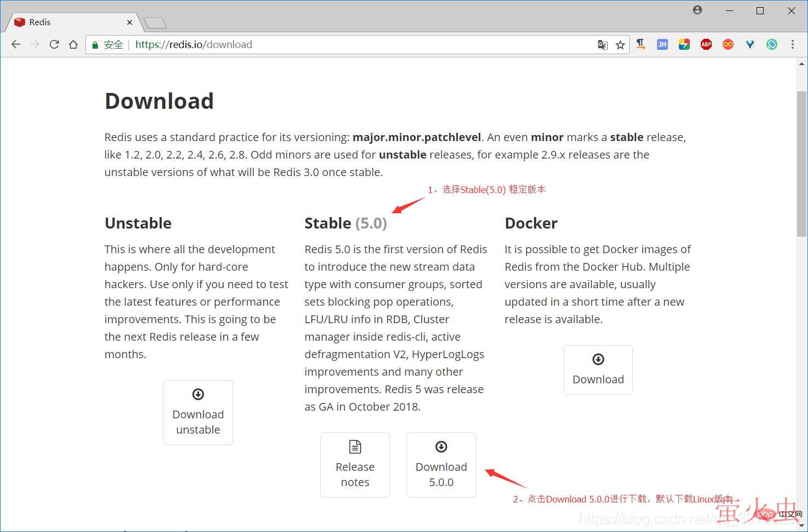Viewport: 808px width, 532px height.
Task: Open the Chrome user profile menu
Action: point(697,10)
